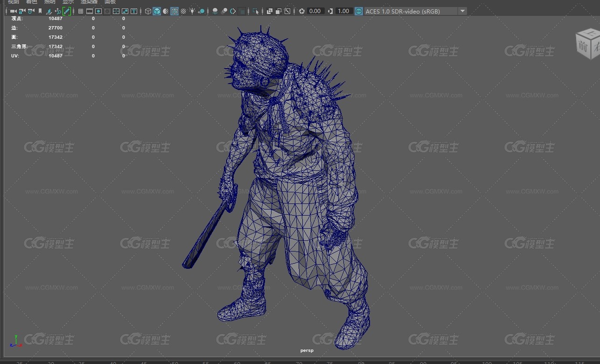
Task: Click the Gamma icon
Action: [x=330, y=11]
